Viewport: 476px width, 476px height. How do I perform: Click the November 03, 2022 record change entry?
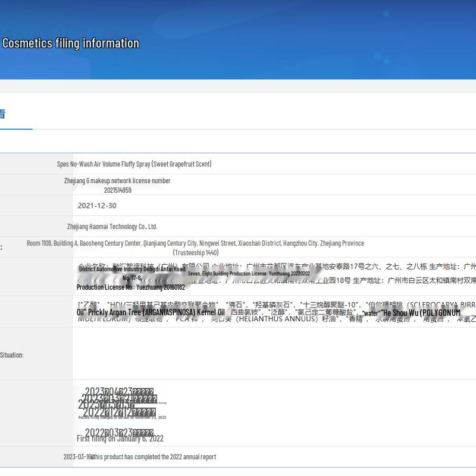pos(122,418)
